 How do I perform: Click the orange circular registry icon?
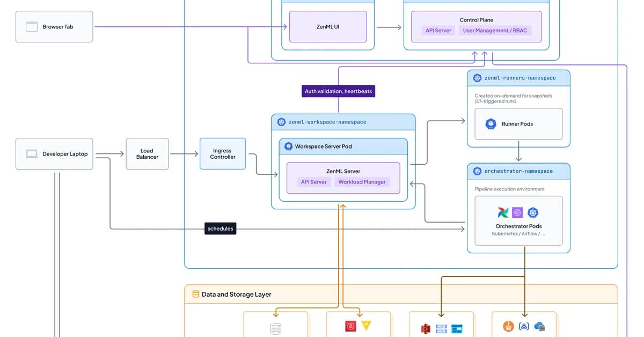point(509,326)
